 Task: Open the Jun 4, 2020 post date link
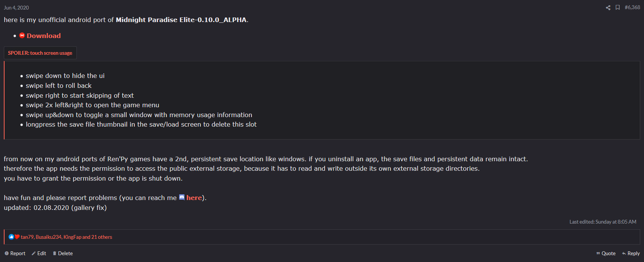(16, 8)
